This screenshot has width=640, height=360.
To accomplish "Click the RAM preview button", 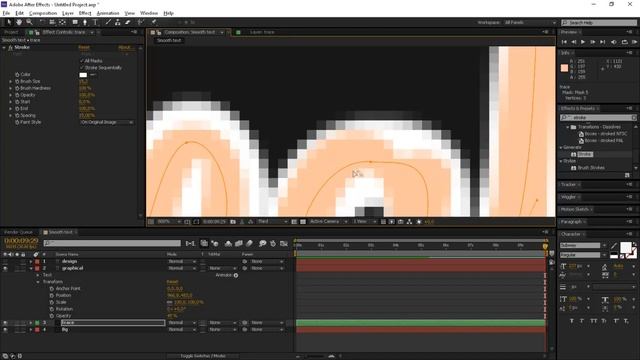I will (634, 42).
